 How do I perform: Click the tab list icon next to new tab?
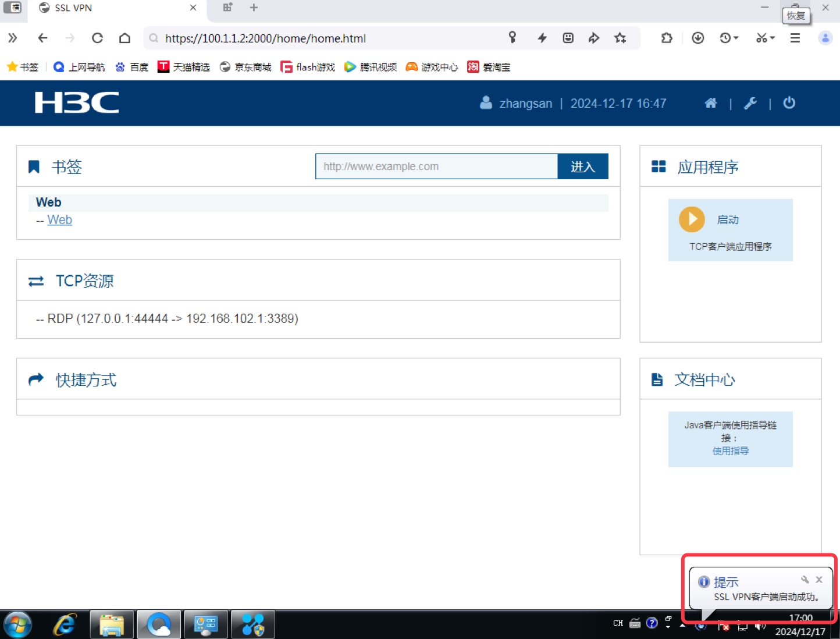[x=227, y=8]
